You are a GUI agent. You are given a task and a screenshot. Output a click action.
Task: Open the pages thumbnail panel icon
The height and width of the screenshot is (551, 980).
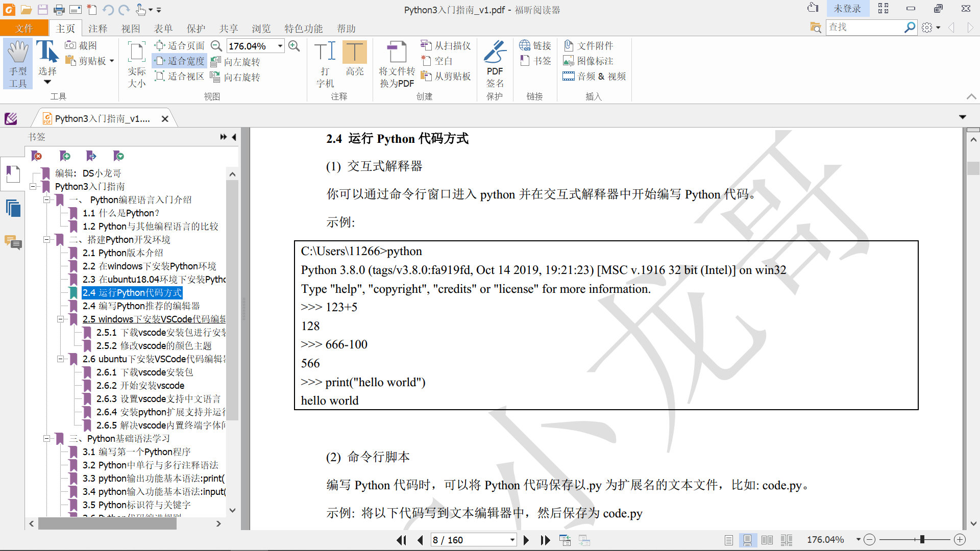pyautogui.click(x=13, y=208)
